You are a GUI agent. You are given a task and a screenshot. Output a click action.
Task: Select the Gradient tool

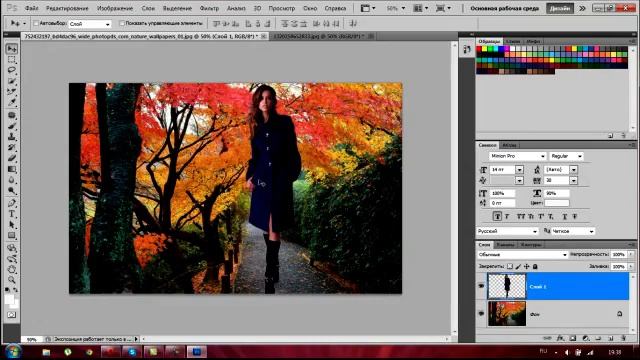(x=12, y=169)
